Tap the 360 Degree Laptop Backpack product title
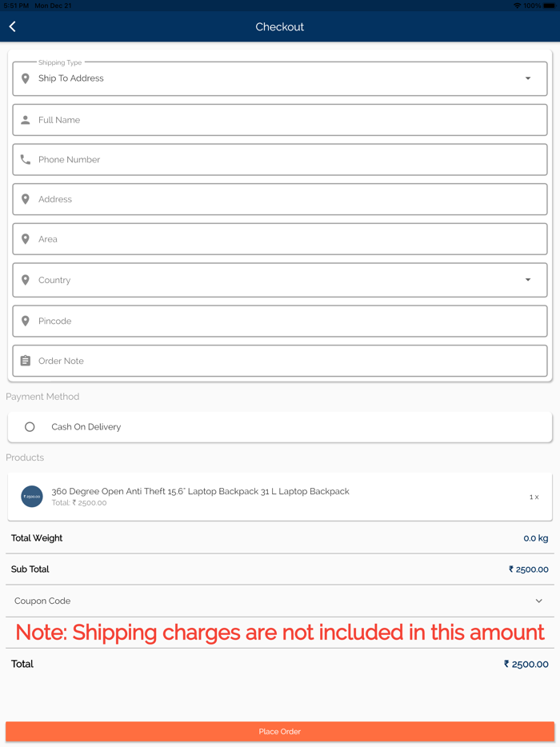The width and height of the screenshot is (560, 747). 200,491
